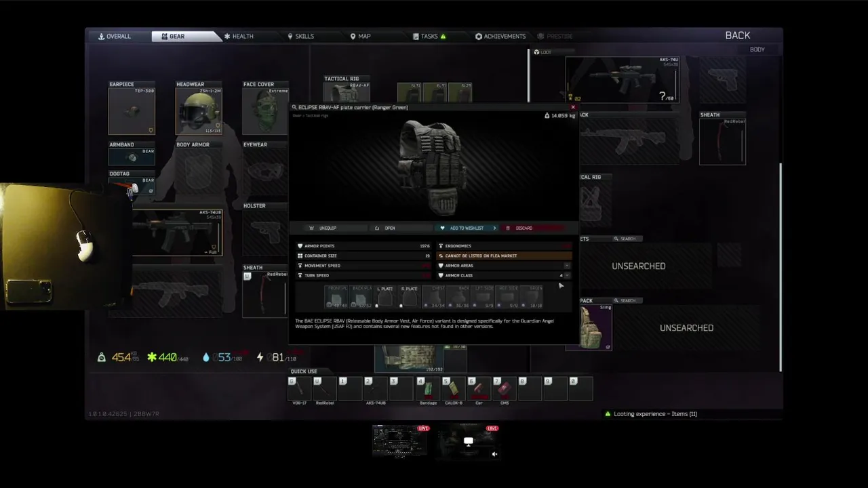Select the R. PLATE slot in item window
The height and width of the screenshot is (488, 868).
point(409,296)
